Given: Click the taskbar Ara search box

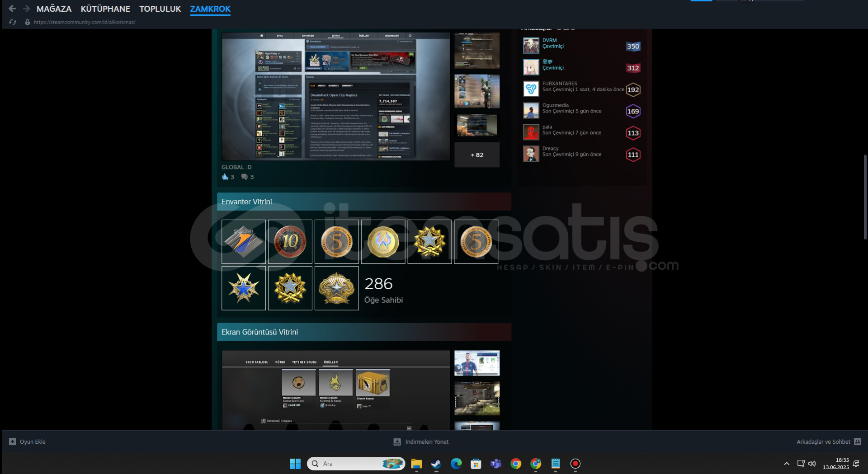Looking at the screenshot, I should [356, 464].
